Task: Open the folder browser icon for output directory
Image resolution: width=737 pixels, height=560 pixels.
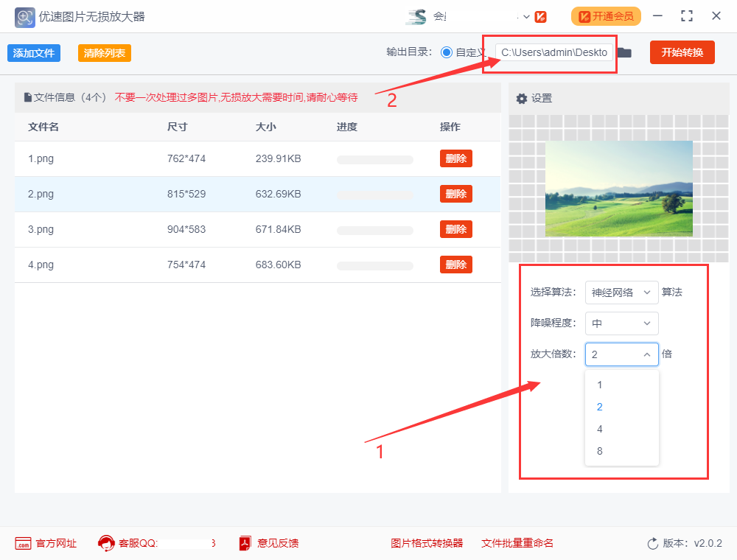Action: click(x=624, y=52)
